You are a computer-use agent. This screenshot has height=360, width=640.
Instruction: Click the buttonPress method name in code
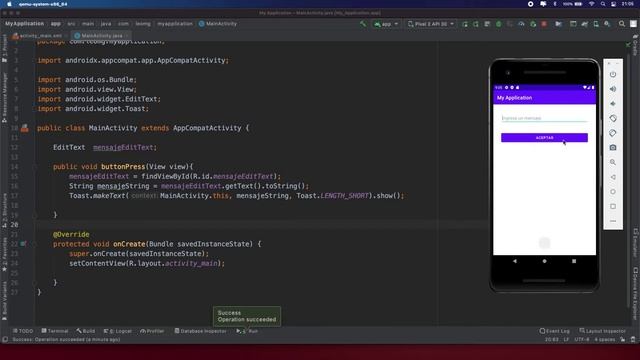click(x=123, y=167)
